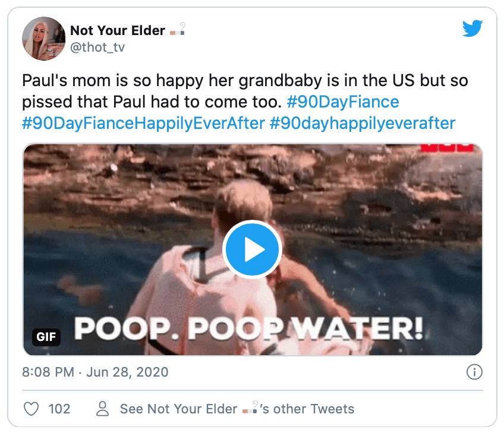Click the cigarette emoji beside the display name

(x=177, y=30)
